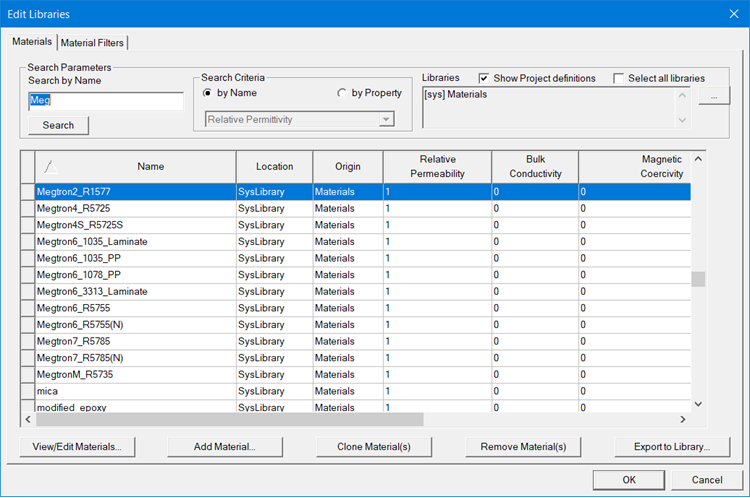Click the horizontal scroll left arrow
The height and width of the screenshot is (498, 750).
click(28, 420)
